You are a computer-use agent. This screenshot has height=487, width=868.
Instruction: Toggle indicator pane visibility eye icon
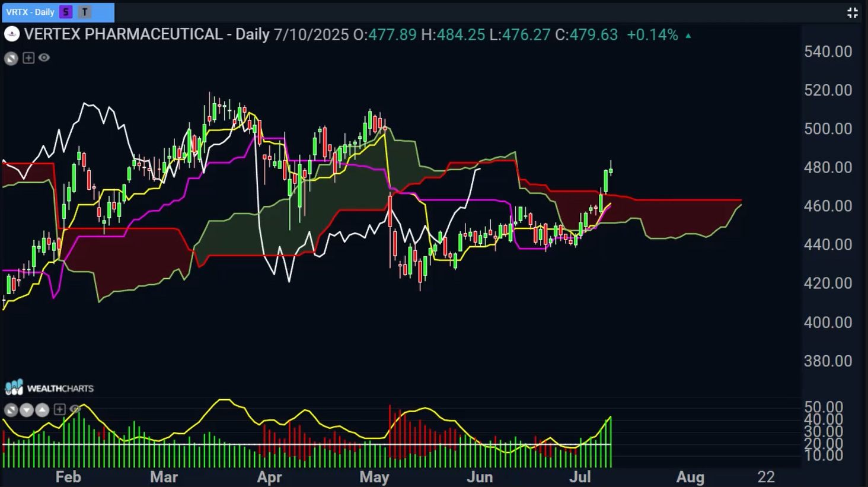75,409
